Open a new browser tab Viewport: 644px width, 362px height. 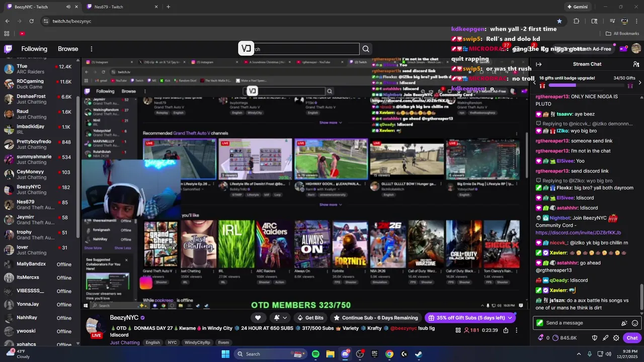[x=168, y=7]
